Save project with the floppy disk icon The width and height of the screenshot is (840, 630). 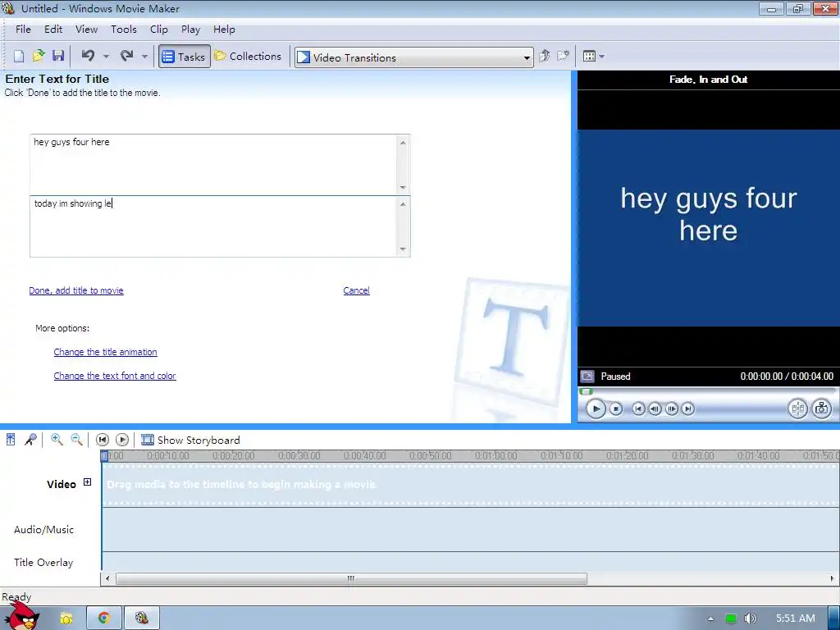pyautogui.click(x=58, y=56)
